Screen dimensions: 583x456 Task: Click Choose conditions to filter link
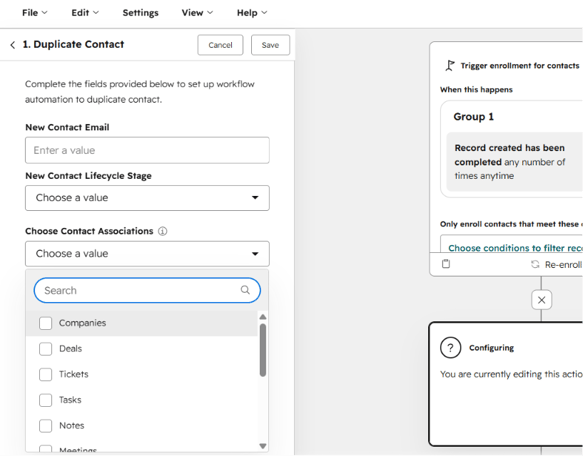click(x=515, y=248)
